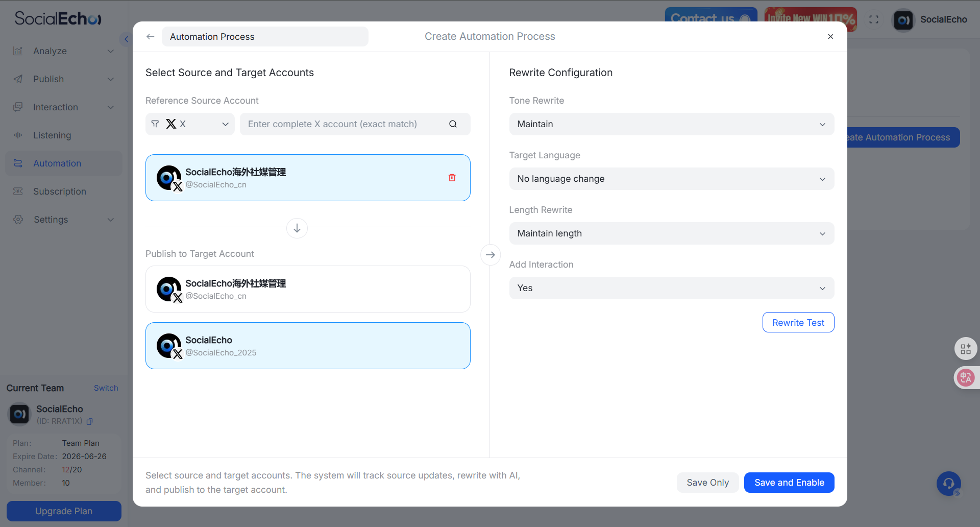Open Settings in the sidebar menu
The image size is (980, 527).
tap(18, 219)
